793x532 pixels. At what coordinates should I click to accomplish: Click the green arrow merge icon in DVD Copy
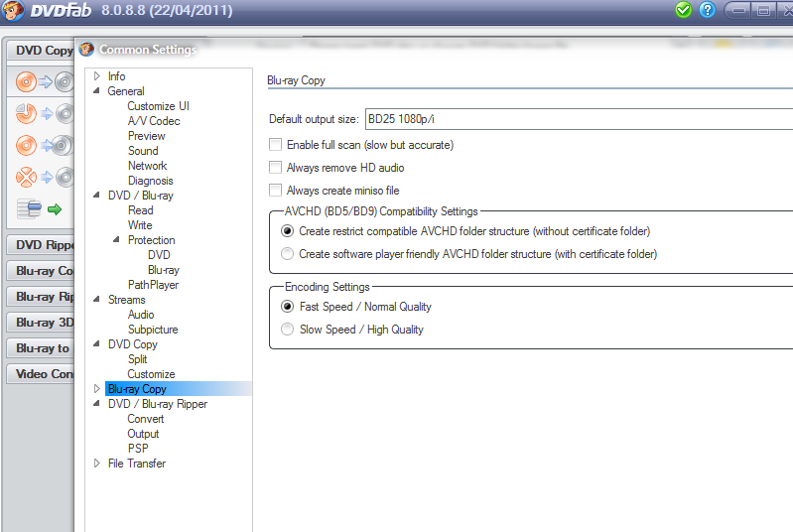pos(55,209)
